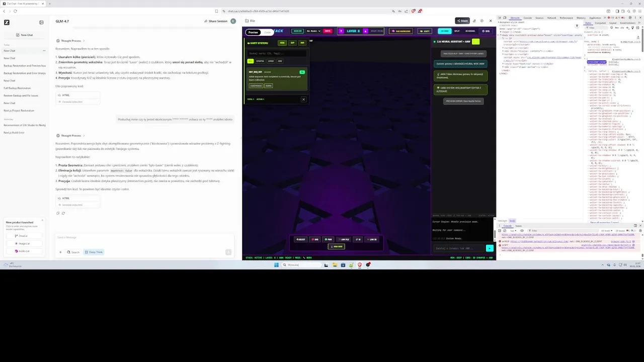Click the Szukaj karty search field

point(276,53)
